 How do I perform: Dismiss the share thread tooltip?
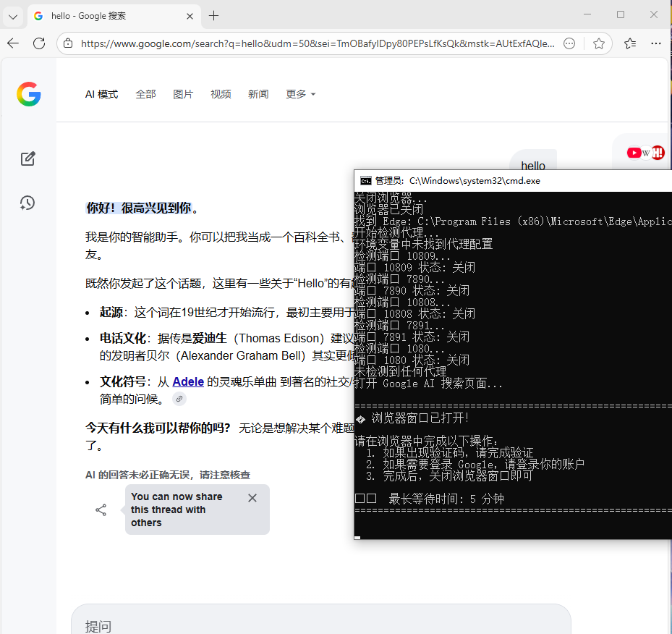pyautogui.click(x=252, y=498)
